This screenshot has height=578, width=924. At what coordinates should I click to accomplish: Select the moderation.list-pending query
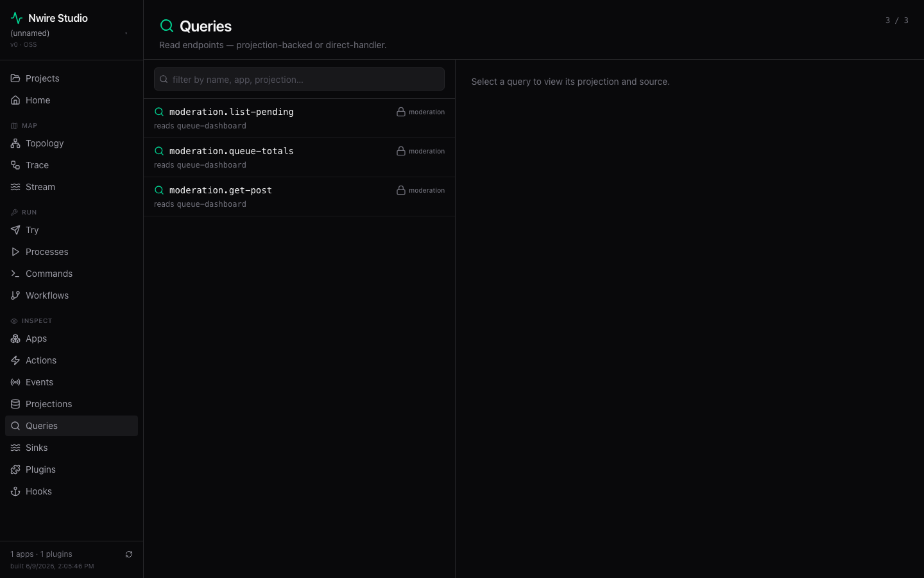(299, 118)
